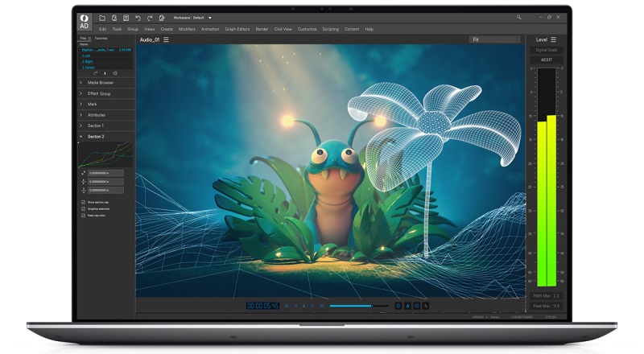Switch to the Favorites tab

tap(101, 38)
